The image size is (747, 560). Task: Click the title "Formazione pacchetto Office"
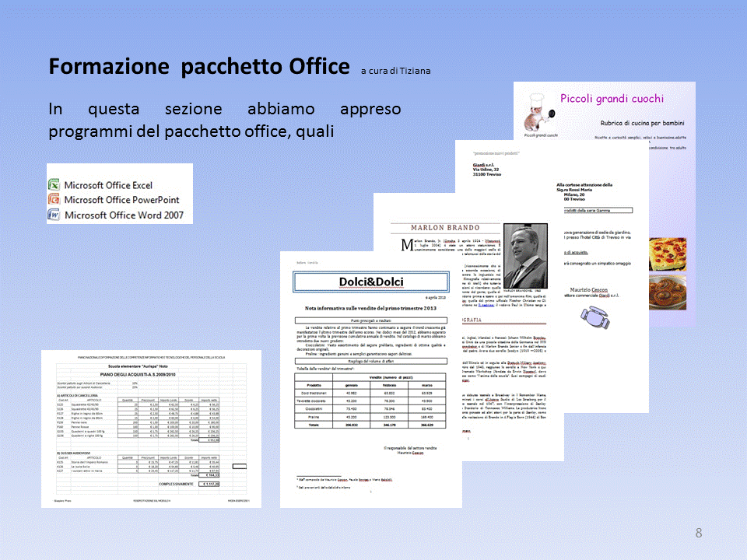[199, 66]
